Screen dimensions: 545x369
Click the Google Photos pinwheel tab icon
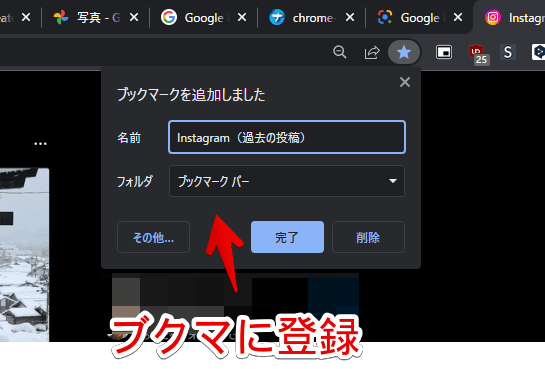coord(61,17)
